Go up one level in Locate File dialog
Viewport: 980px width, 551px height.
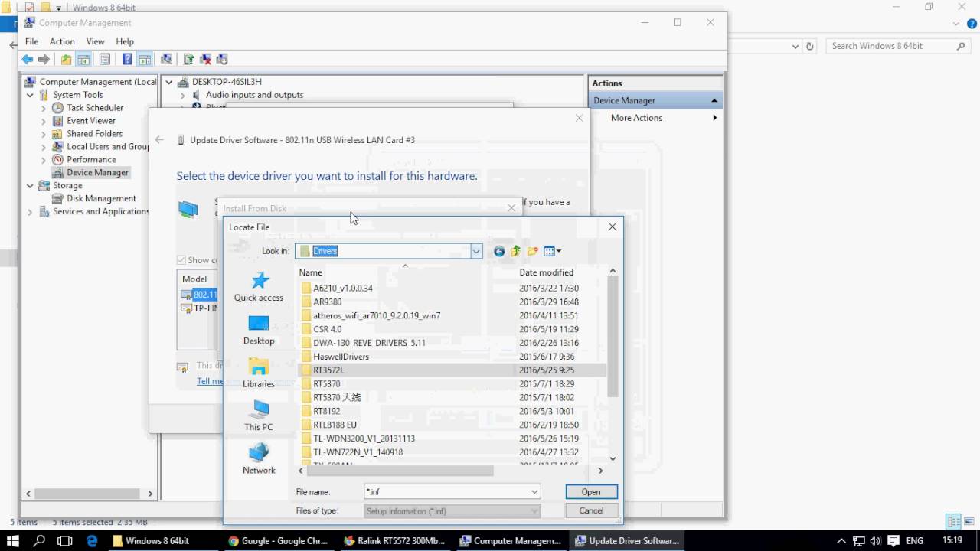click(515, 251)
